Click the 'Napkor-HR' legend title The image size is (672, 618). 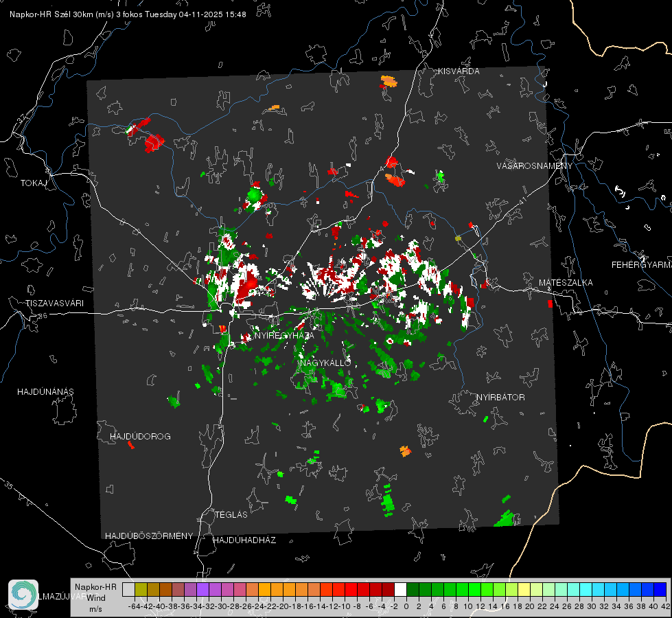pos(95,587)
